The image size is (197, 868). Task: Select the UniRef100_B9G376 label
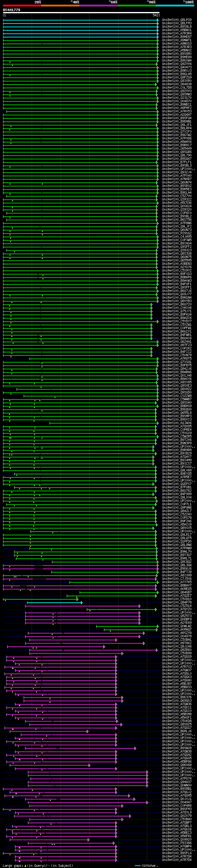pos(177,697)
